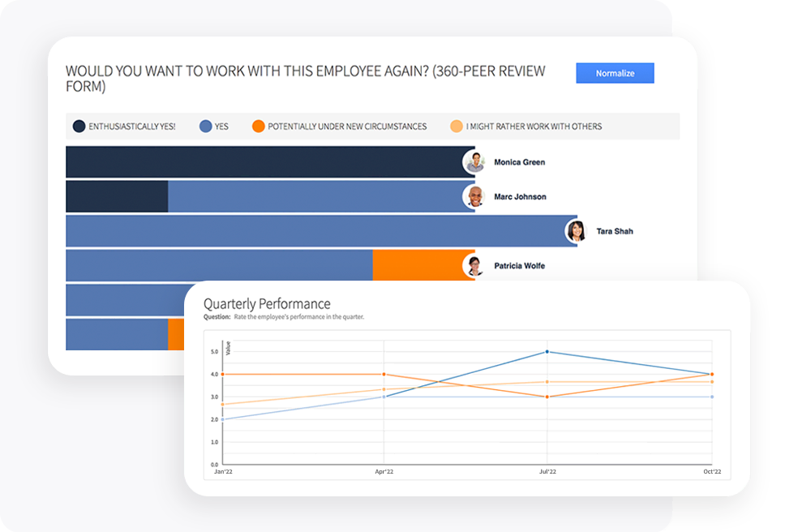The image size is (798, 532).
Task: Click Patricia Wolfe's avatar photo
Action: 474,265
